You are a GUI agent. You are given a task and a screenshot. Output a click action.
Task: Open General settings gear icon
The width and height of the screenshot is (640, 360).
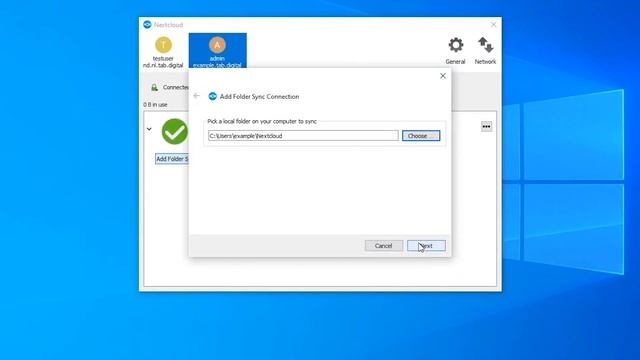(x=456, y=45)
